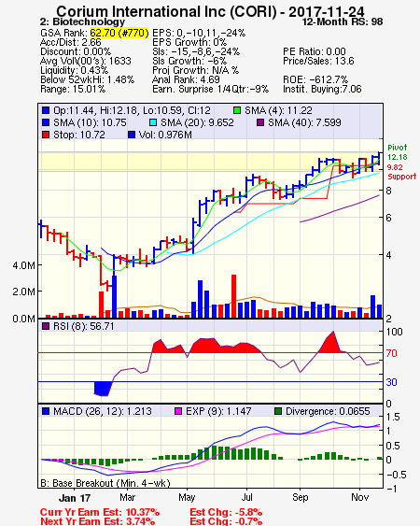Click 'PE Ratio: 0.00' text
Viewport: 420px width, 526px height.
coord(315,51)
